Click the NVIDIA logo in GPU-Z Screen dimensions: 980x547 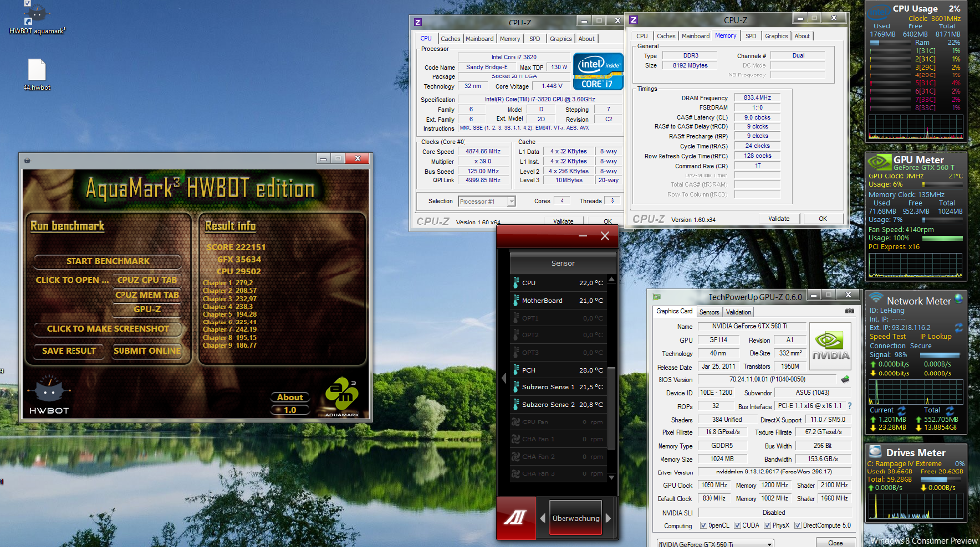coord(830,344)
